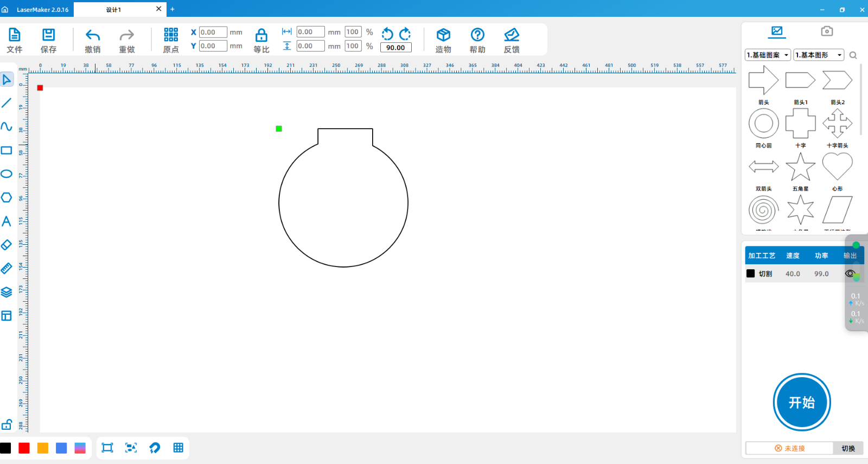This screenshot has height=464, width=868.
Task: Expand the 1.基础图案 category dropdown
Action: coord(768,55)
